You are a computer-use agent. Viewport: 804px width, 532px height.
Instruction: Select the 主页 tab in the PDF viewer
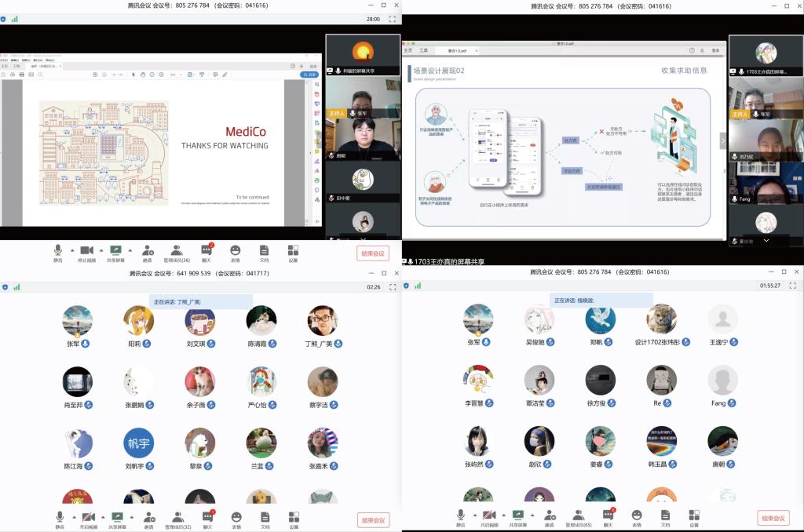407,50
